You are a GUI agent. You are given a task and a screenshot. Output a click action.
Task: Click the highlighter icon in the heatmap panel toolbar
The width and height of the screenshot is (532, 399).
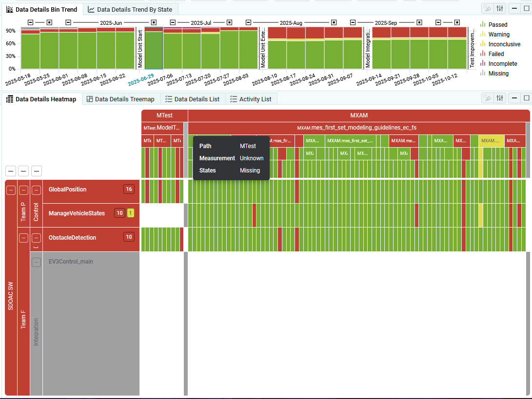click(x=487, y=98)
